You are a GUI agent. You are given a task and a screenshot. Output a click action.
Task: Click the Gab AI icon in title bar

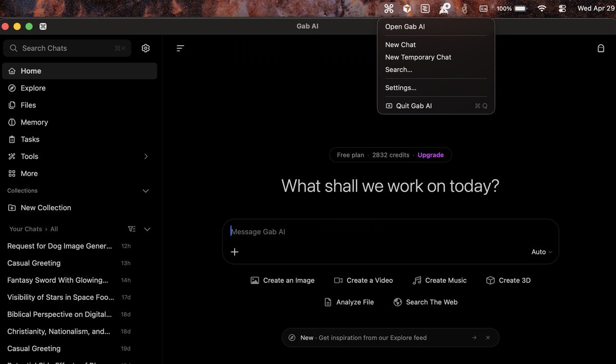[x=43, y=26]
